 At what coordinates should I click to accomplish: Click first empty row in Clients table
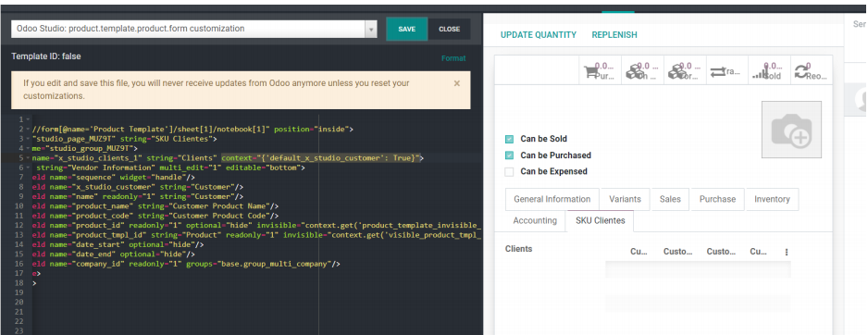(x=698, y=269)
